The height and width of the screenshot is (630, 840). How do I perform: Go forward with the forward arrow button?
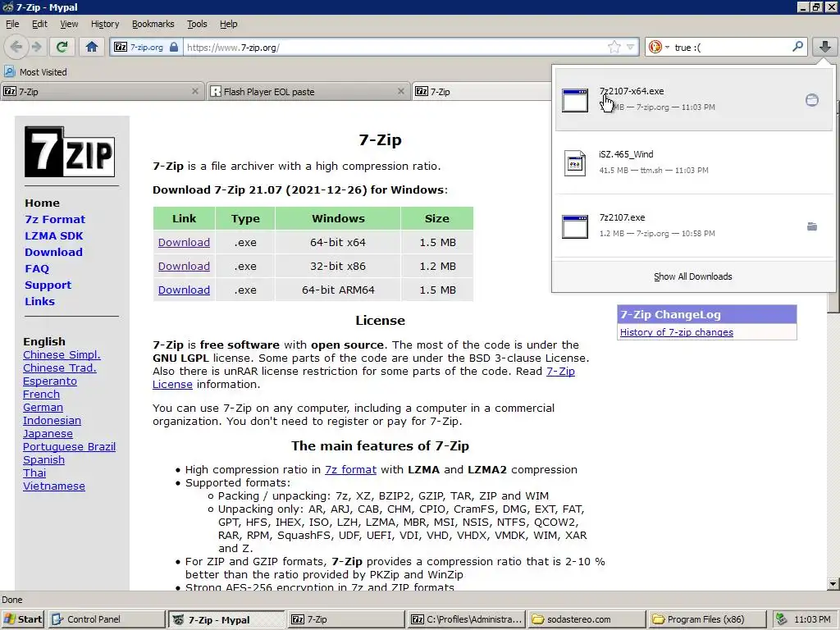[x=36, y=47]
